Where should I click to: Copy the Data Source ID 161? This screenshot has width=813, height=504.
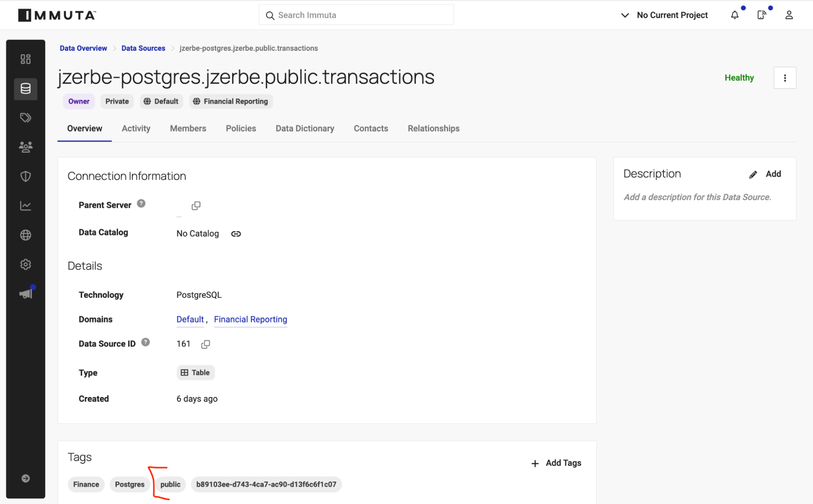click(205, 344)
